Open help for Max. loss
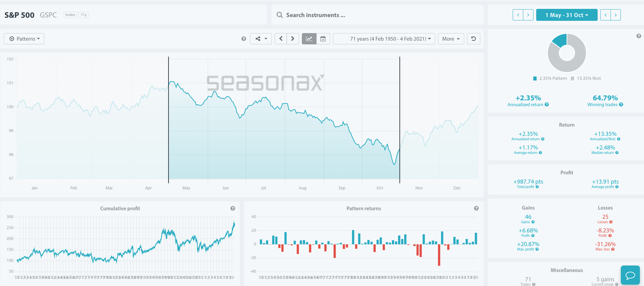This screenshot has height=286, width=644. coord(613,249)
